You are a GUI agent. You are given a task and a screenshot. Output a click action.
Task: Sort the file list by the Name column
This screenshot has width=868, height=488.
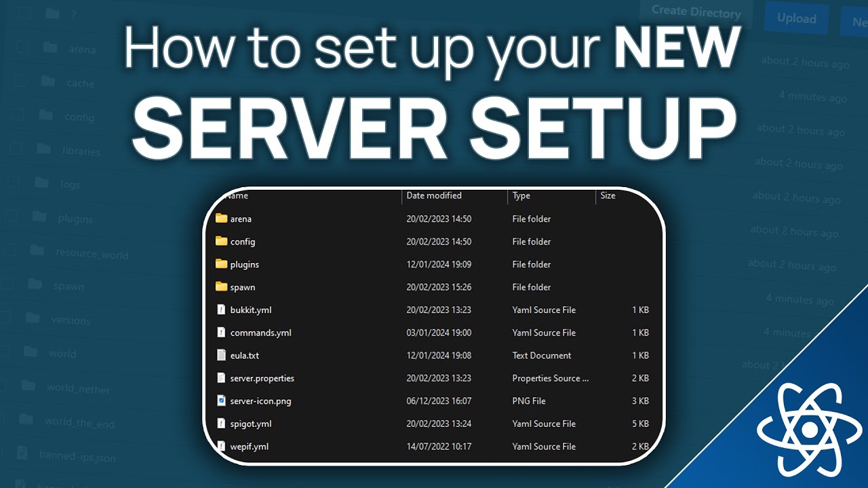click(x=237, y=195)
